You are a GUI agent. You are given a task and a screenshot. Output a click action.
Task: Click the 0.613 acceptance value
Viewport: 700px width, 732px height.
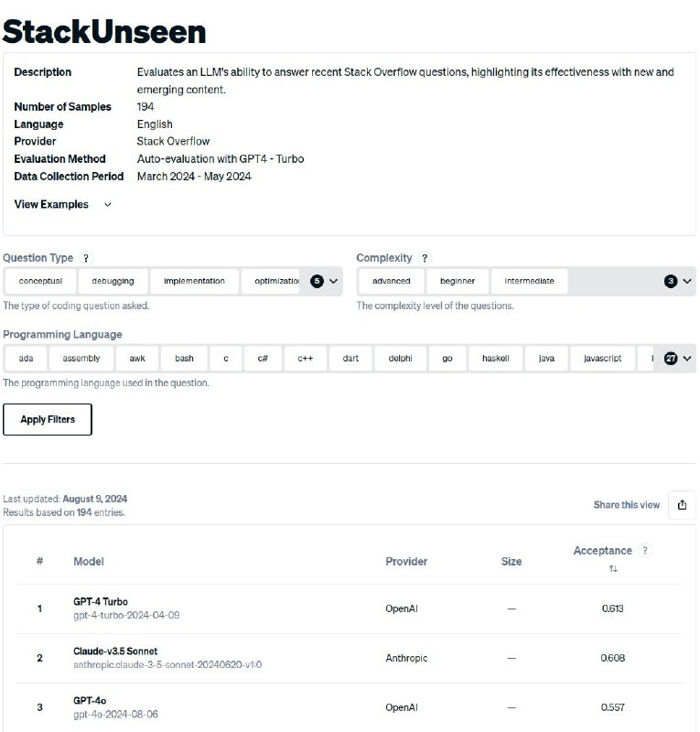(x=613, y=608)
